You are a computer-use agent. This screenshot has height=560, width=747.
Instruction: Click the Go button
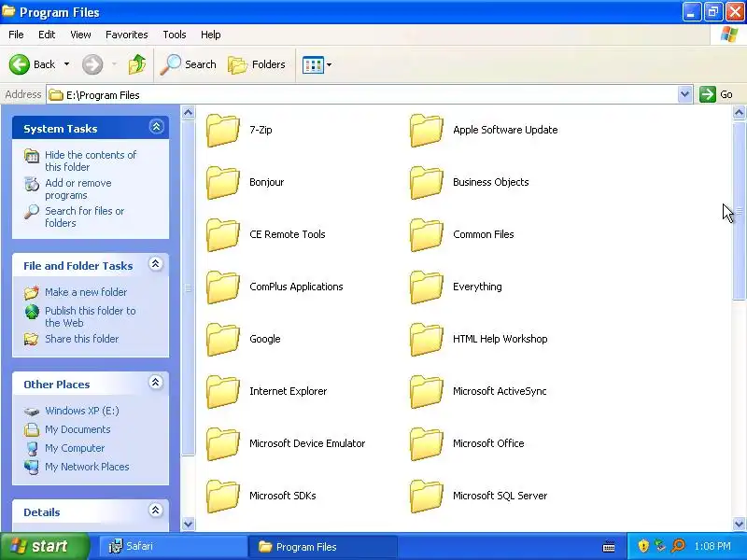tap(716, 95)
